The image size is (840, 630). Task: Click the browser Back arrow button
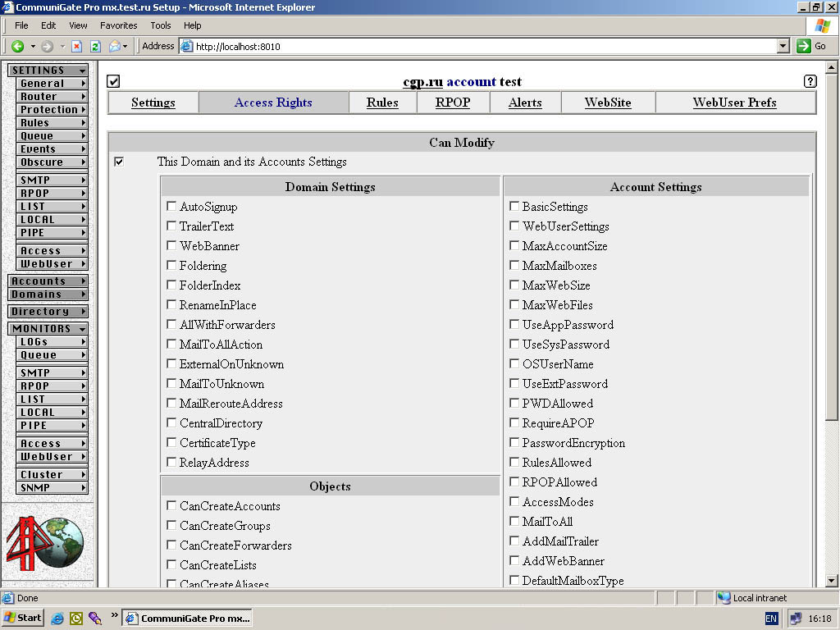point(17,46)
